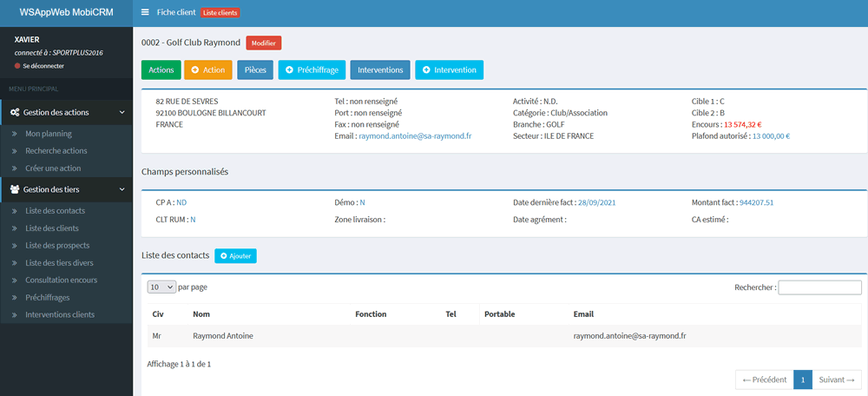Click chevron icon before Liste des clients
868x396 pixels.
(15, 228)
